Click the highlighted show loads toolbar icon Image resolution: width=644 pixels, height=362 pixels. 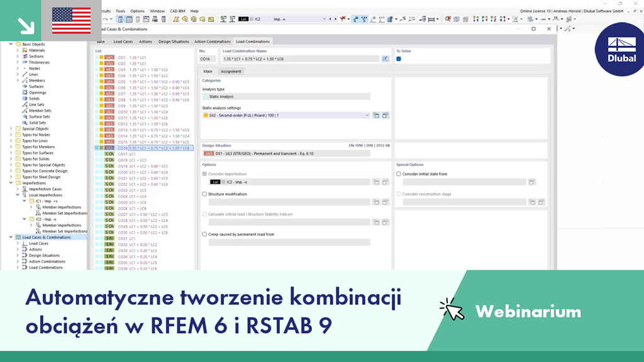click(356, 19)
